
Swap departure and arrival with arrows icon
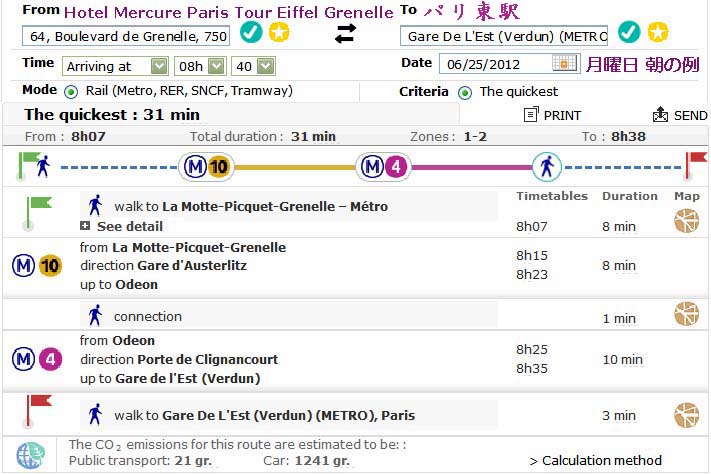(x=345, y=34)
